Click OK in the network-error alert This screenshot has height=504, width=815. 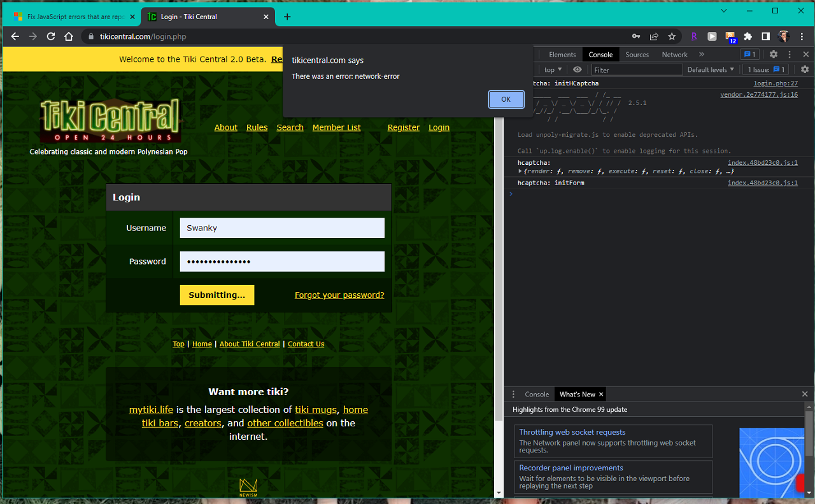[506, 99]
